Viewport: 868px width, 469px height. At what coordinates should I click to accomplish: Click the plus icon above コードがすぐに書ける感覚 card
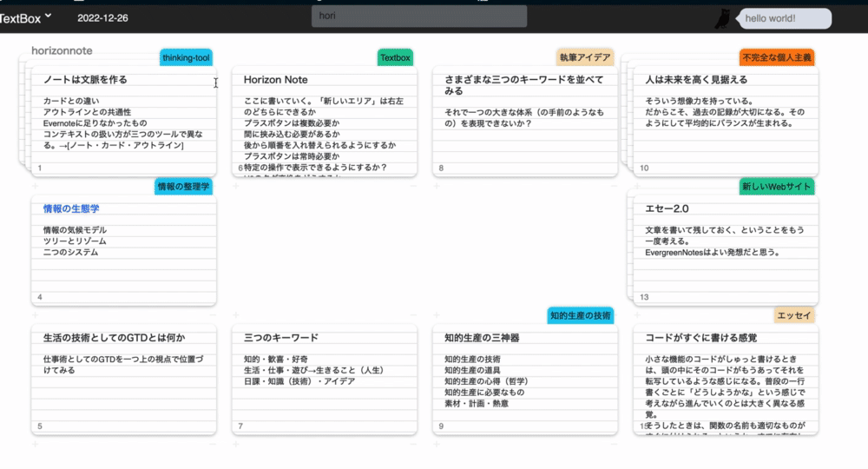[637, 315]
